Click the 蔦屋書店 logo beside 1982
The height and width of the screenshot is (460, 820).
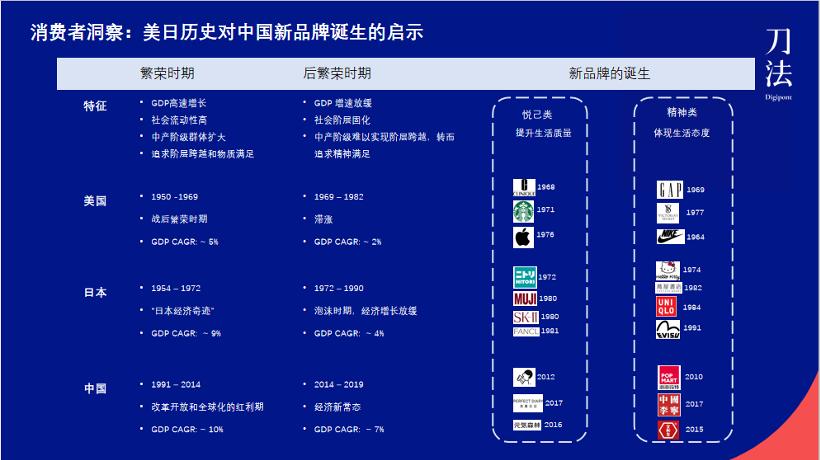(669, 288)
